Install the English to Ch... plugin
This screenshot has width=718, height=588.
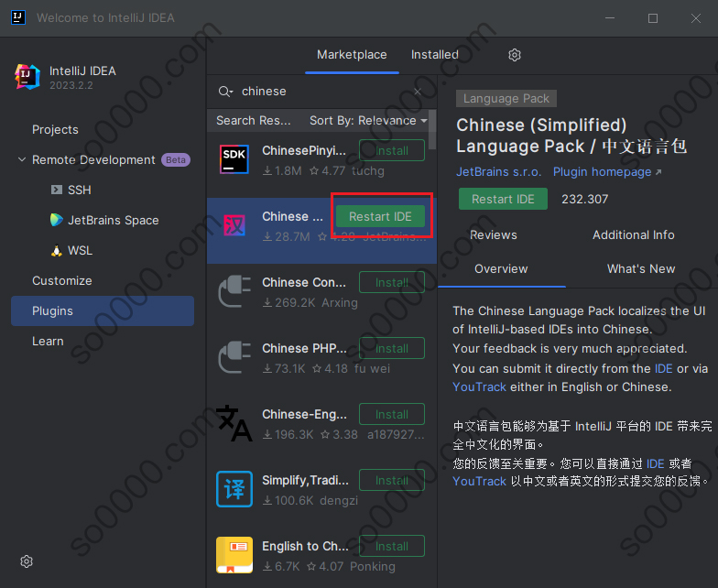pyautogui.click(x=392, y=546)
